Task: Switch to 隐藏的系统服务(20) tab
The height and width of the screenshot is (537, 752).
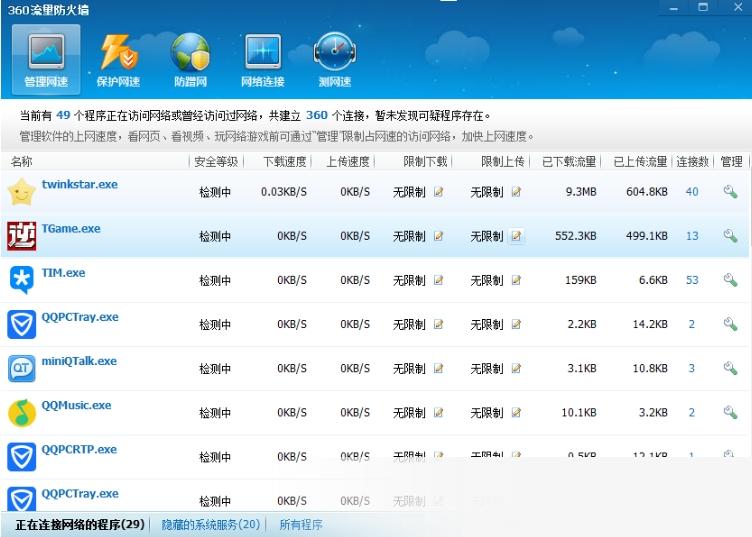Action: 211,525
